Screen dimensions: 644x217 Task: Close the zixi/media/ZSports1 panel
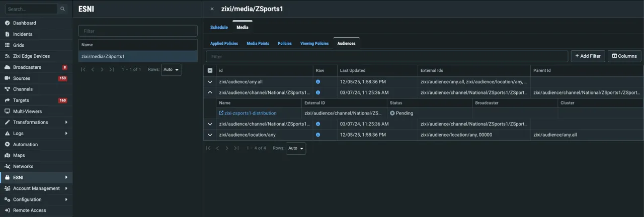pos(212,9)
